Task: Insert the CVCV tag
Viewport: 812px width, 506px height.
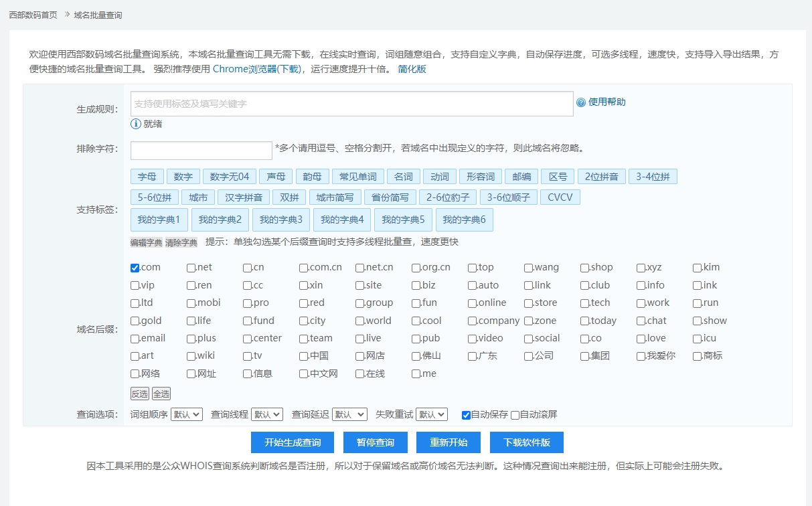Action: pyautogui.click(x=561, y=197)
